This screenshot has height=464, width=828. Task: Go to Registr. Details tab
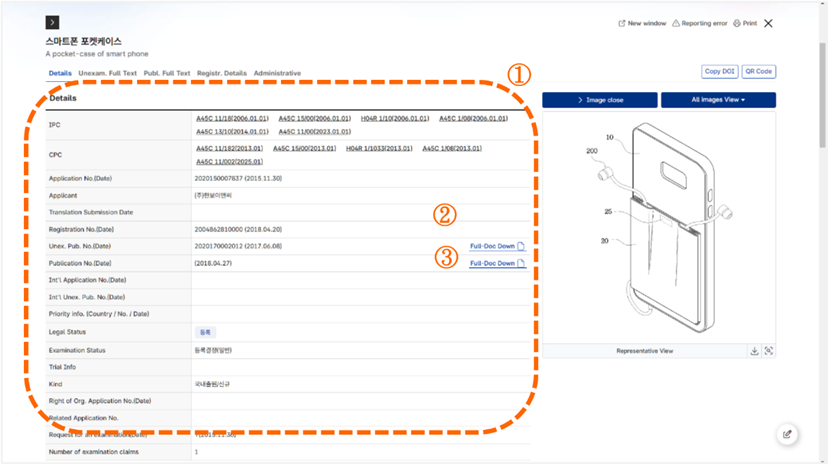pyautogui.click(x=222, y=73)
